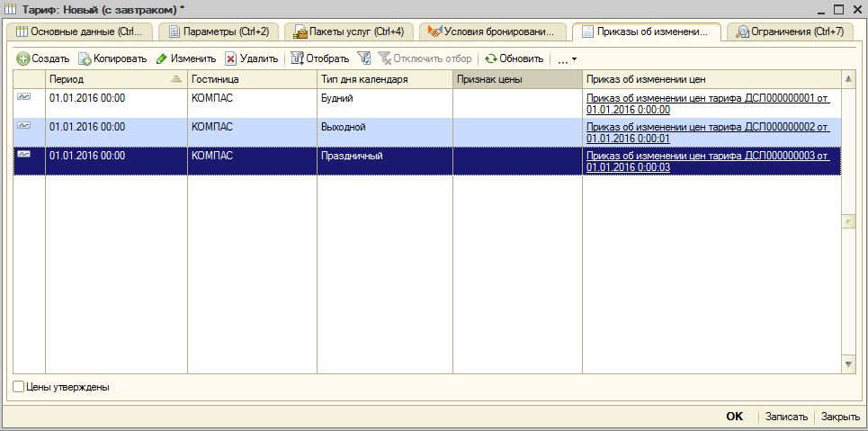Click the sort indicator in Период header

tap(176, 79)
